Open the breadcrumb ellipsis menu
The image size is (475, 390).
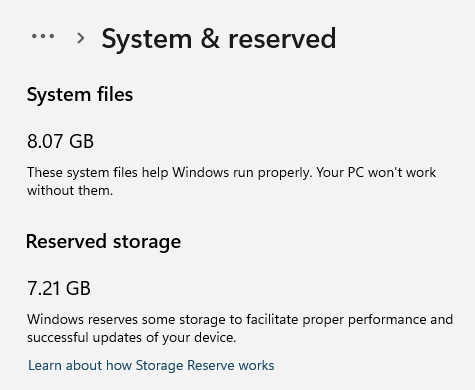tap(43, 36)
